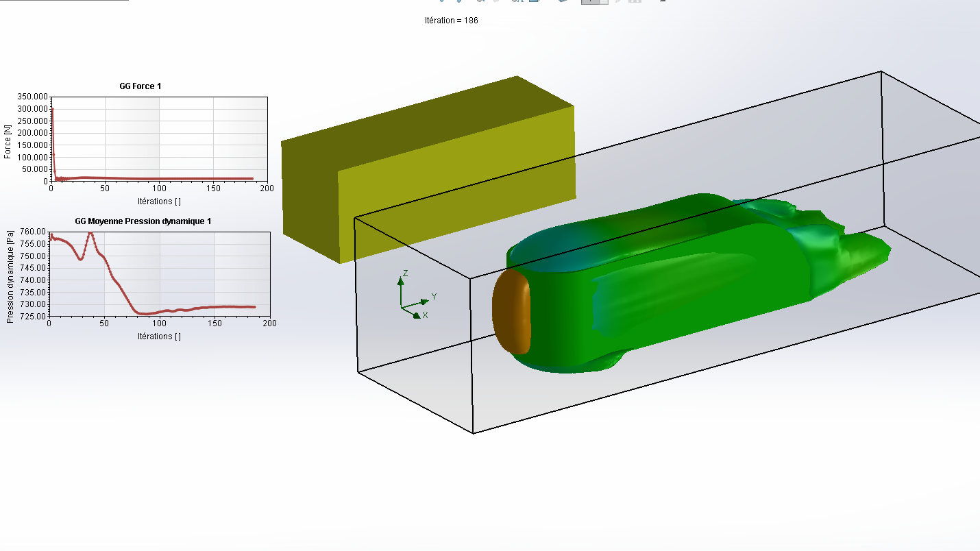
Task: Click the 740.00 tick on pressure axis
Action: [34, 280]
